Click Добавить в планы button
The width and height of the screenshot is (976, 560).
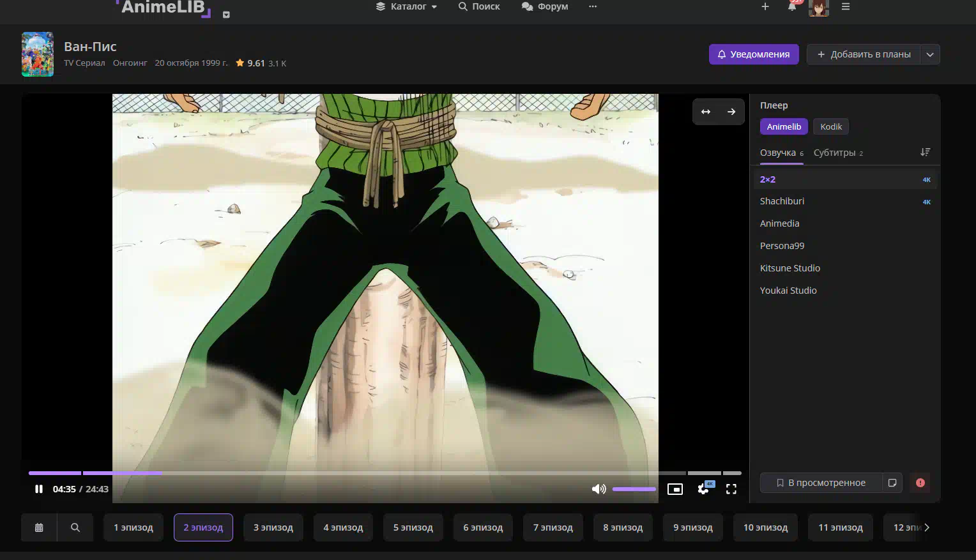(x=864, y=54)
